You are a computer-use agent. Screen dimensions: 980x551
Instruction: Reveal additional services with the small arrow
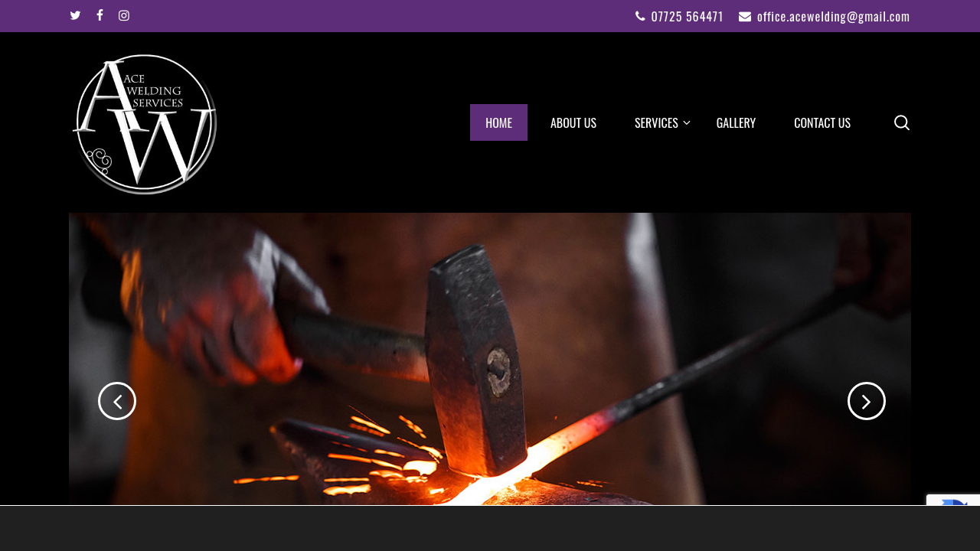click(x=687, y=122)
